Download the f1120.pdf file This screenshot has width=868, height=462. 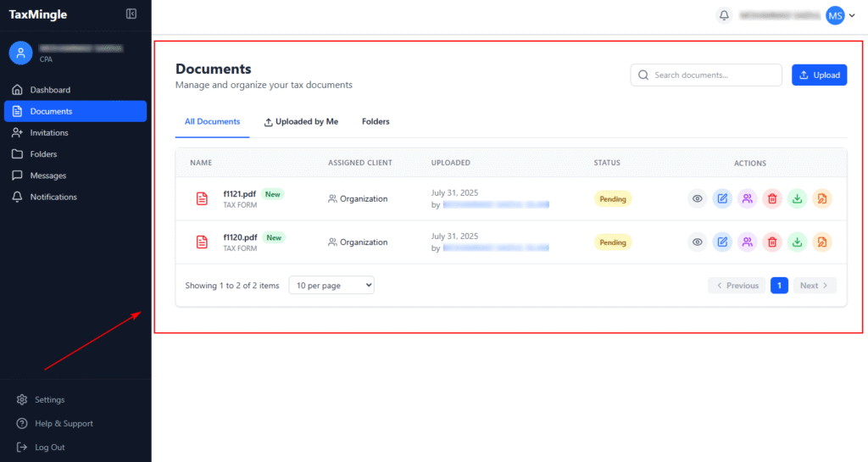[x=797, y=242]
